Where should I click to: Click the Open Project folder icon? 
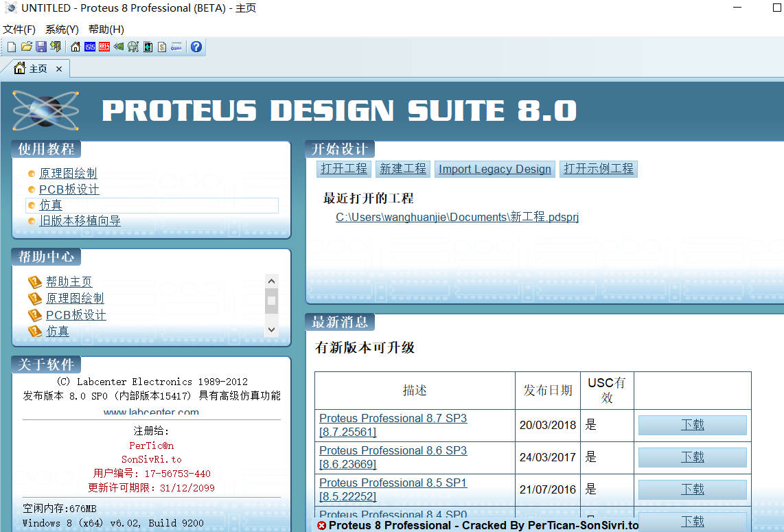(27, 47)
